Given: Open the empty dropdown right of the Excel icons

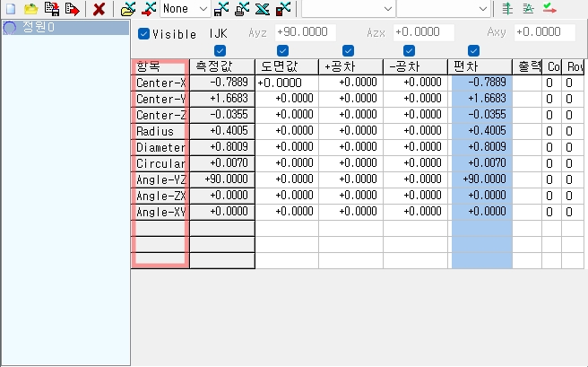Looking at the screenshot, I should coord(349,9).
